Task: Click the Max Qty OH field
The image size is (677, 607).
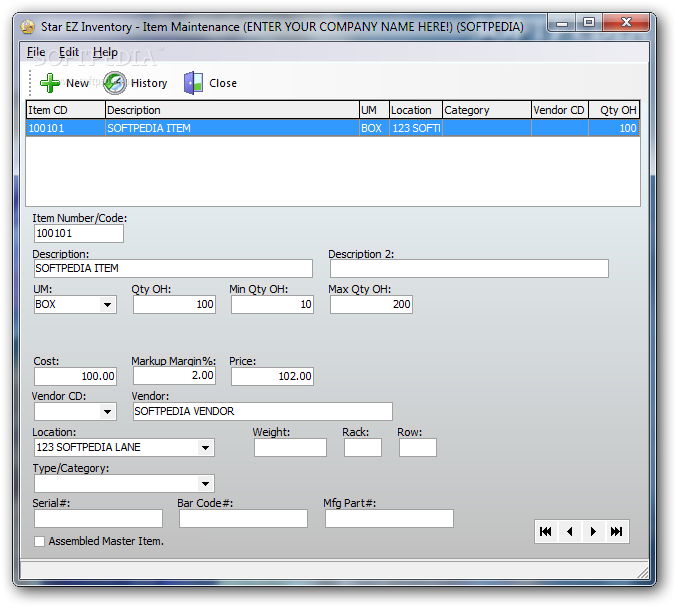Action: (371, 305)
